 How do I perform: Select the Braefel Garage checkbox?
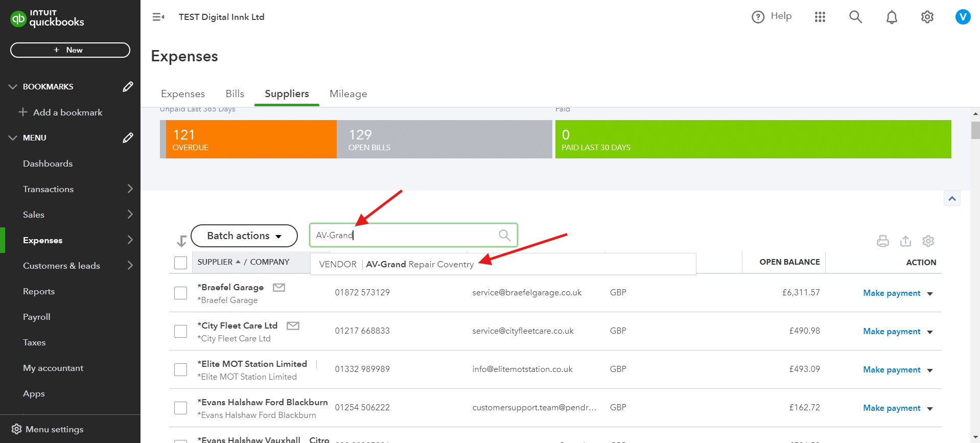click(180, 293)
